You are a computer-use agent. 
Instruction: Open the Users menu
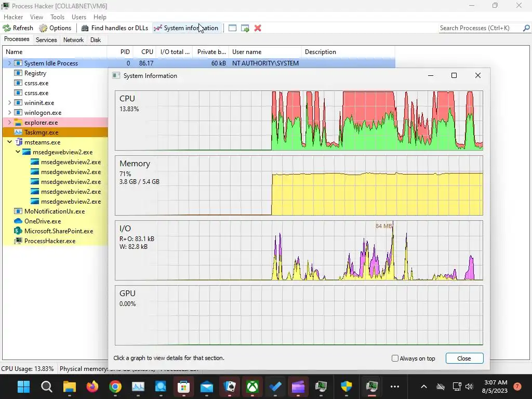[79, 17]
